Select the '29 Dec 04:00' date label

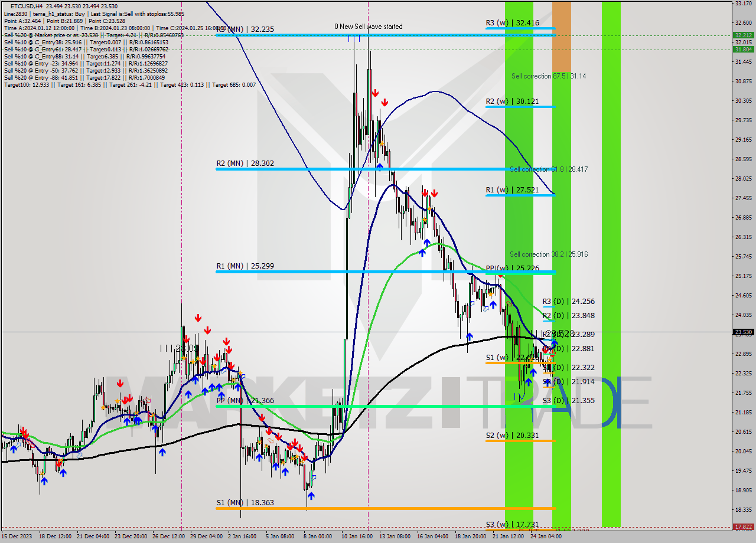[x=207, y=537]
